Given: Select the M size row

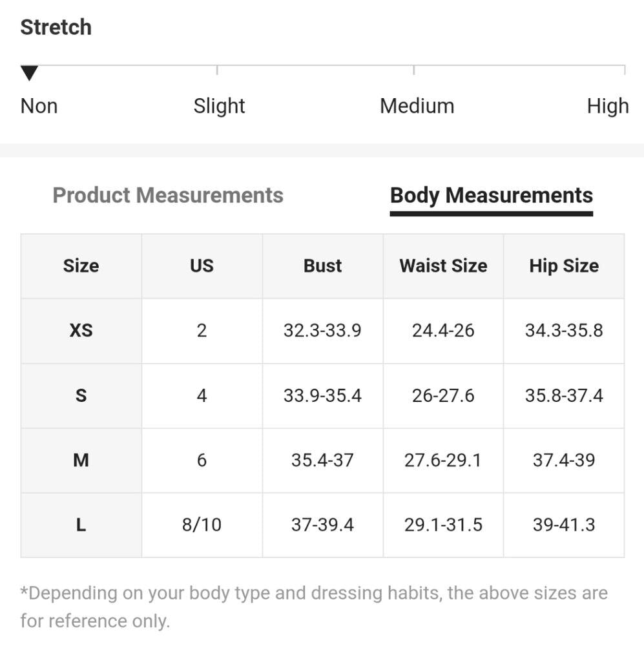Looking at the screenshot, I should click(81, 460).
